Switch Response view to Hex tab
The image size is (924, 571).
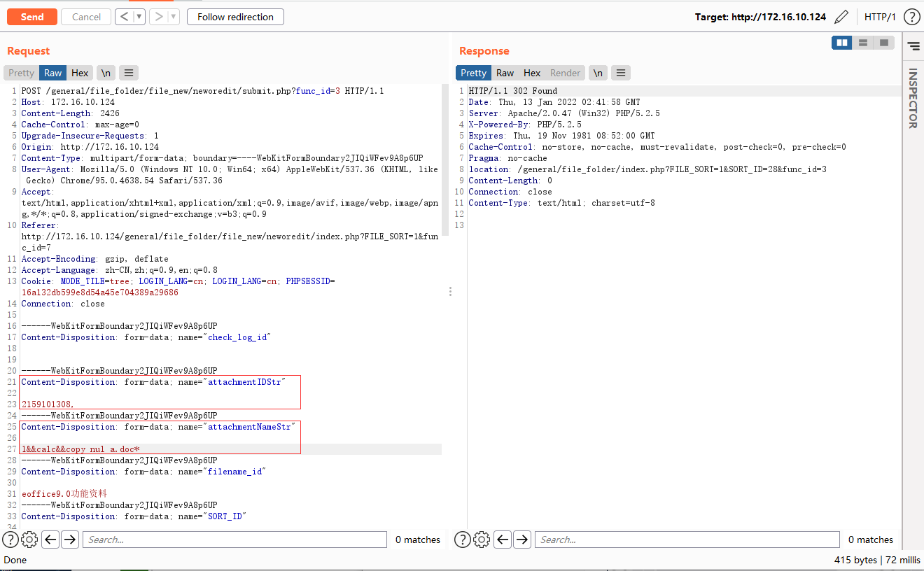533,73
